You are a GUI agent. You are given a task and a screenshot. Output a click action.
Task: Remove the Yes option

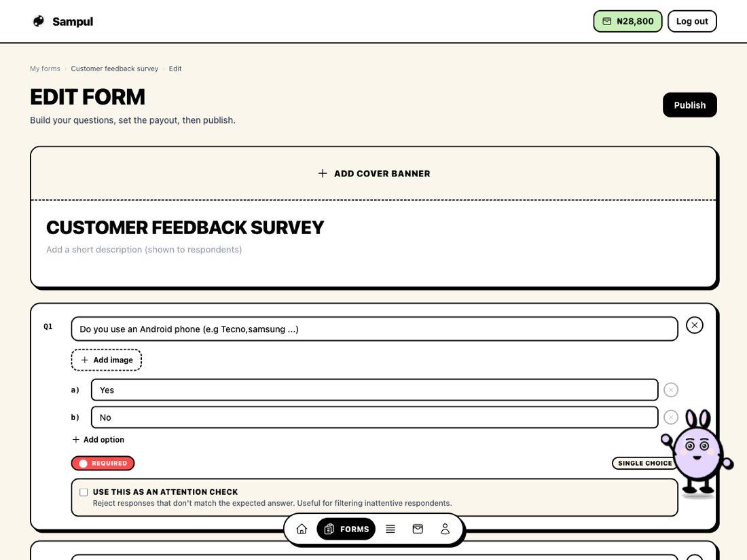(671, 390)
